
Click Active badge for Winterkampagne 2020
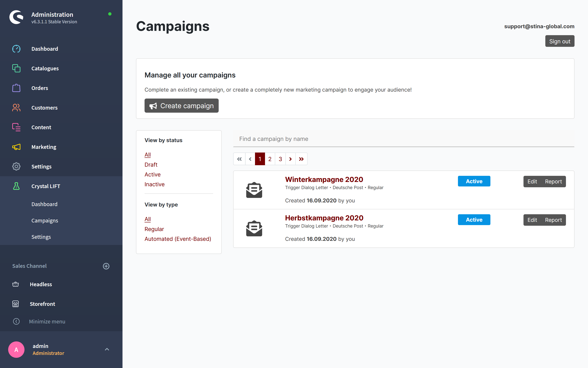click(474, 181)
